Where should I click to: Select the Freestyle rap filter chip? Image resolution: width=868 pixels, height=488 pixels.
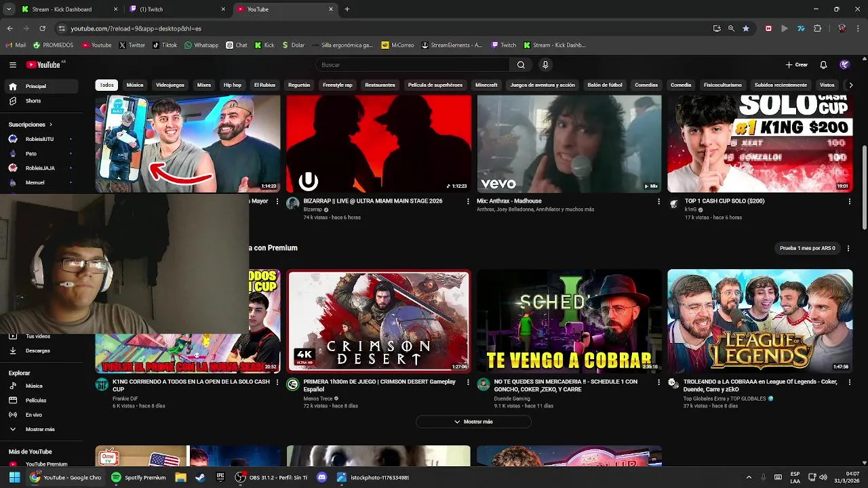pos(337,85)
